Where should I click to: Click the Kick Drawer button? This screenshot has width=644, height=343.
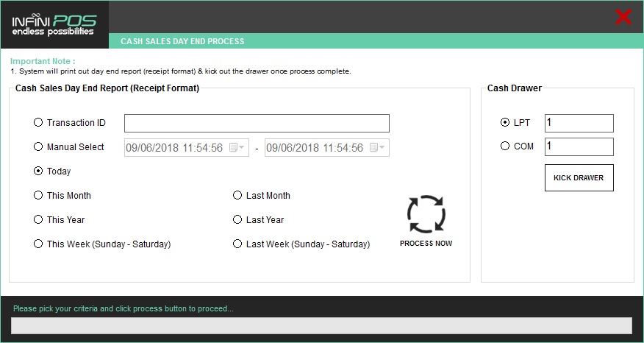[579, 177]
